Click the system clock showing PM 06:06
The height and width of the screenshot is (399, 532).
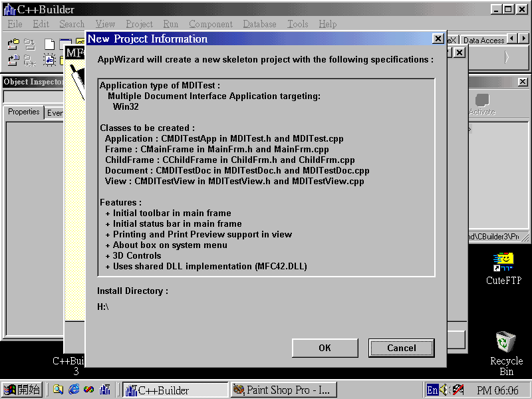coord(497,390)
